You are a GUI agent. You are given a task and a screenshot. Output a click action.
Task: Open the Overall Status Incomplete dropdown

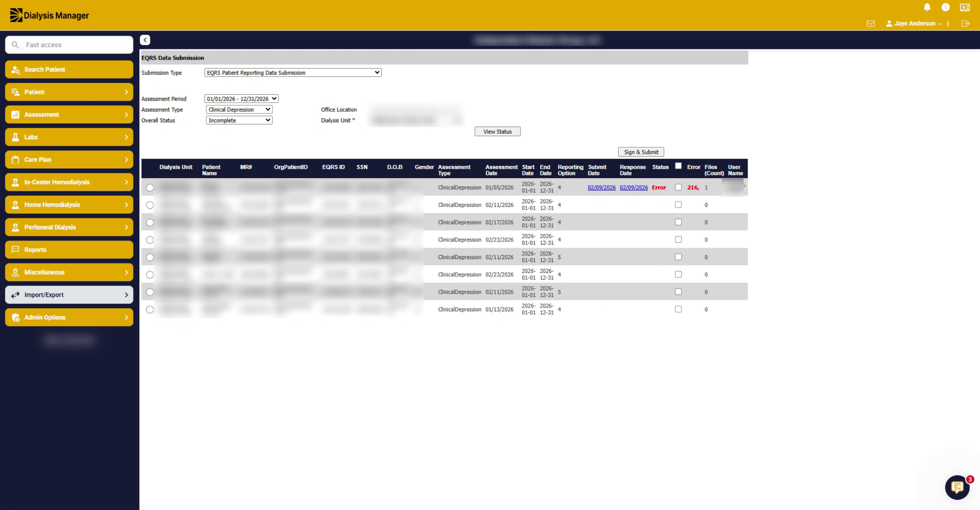click(239, 120)
